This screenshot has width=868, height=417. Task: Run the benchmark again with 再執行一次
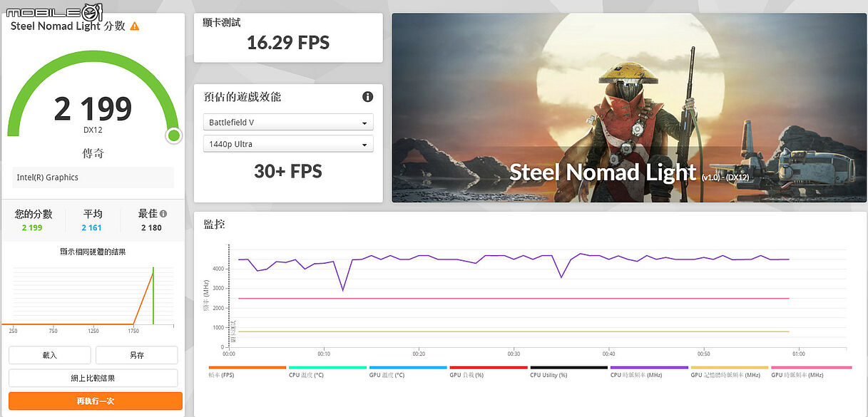(96, 401)
